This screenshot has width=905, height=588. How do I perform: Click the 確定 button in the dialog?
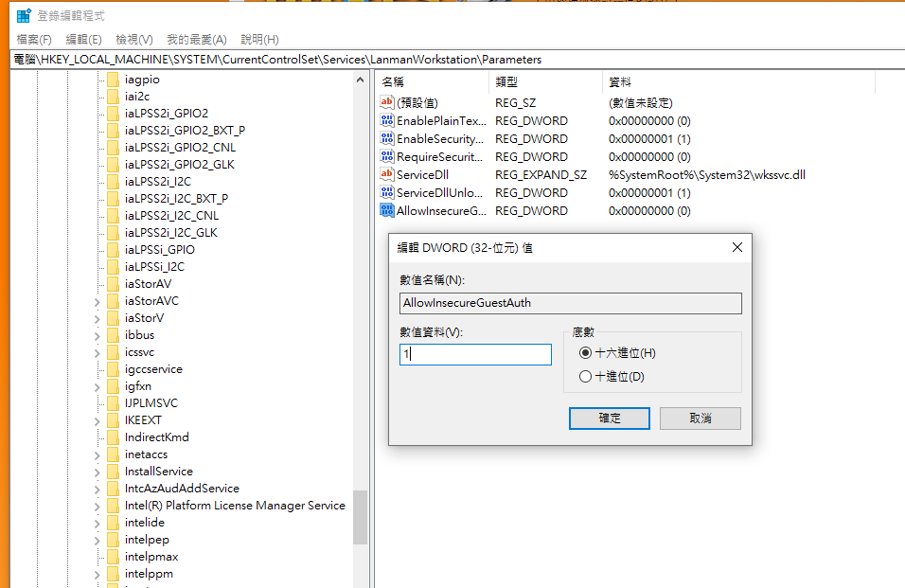coord(609,418)
